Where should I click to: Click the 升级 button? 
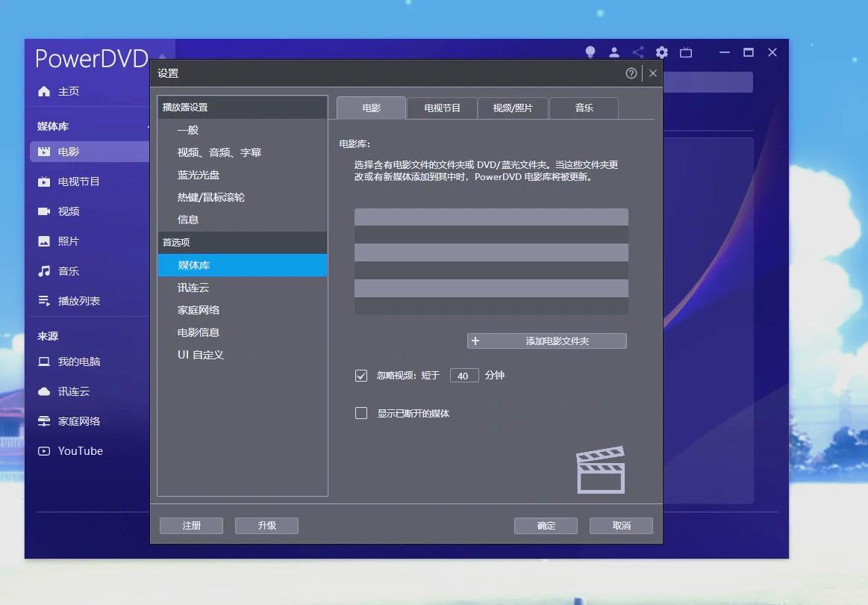[x=266, y=525]
